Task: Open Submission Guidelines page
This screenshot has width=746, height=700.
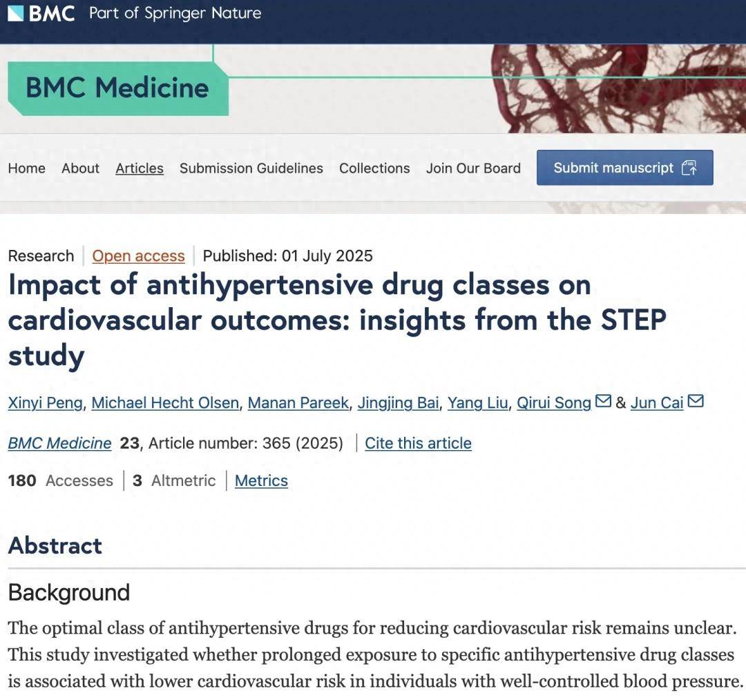Action: [x=251, y=168]
